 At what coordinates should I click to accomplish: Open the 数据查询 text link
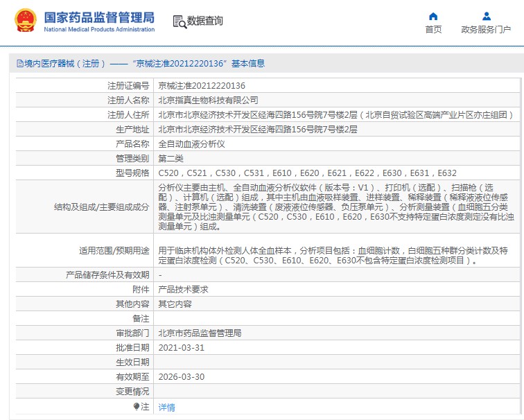pyautogui.click(x=205, y=21)
